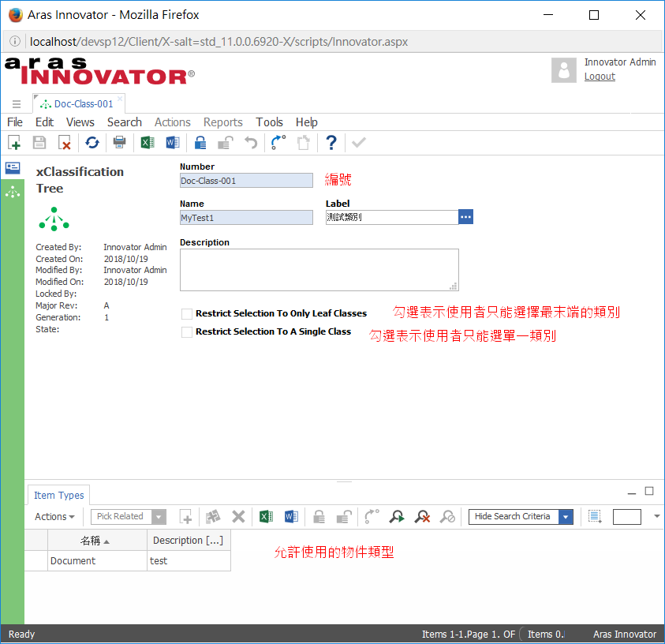The width and height of the screenshot is (665, 644).
Task: Click the Logout link
Action: (x=600, y=77)
